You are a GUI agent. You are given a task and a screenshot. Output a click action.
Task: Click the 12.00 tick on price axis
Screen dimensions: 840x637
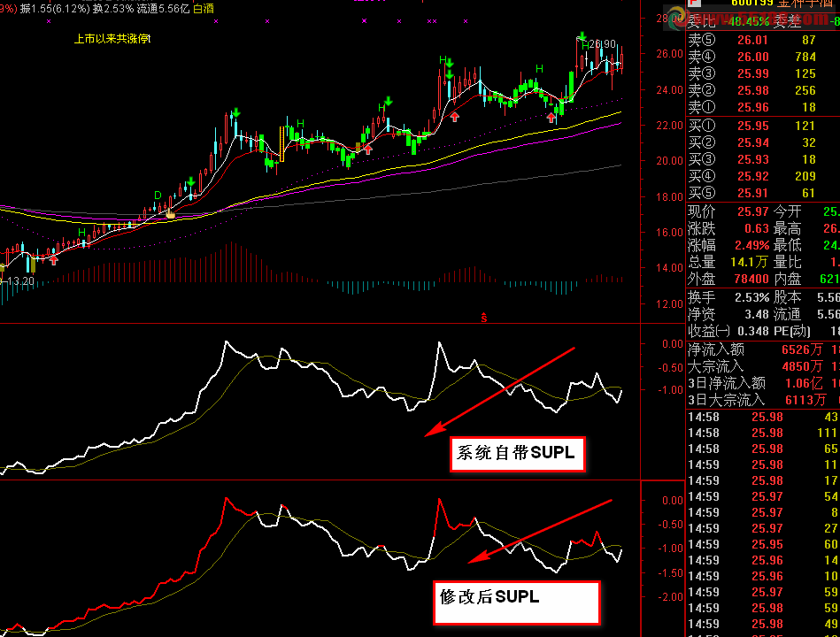coord(669,304)
